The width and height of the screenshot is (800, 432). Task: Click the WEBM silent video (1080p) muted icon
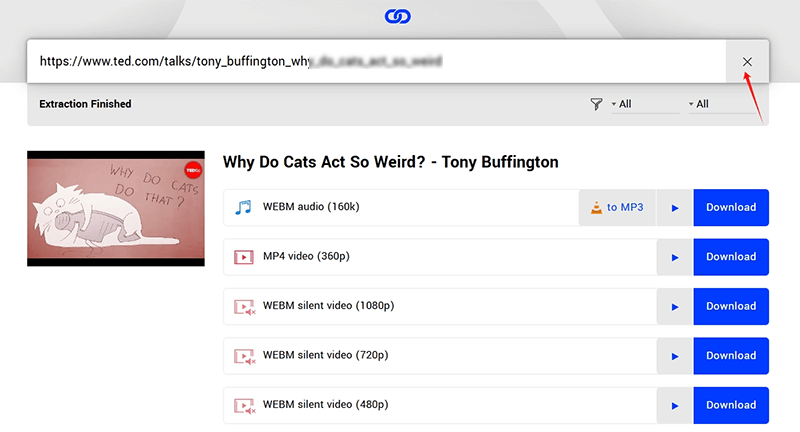click(244, 307)
